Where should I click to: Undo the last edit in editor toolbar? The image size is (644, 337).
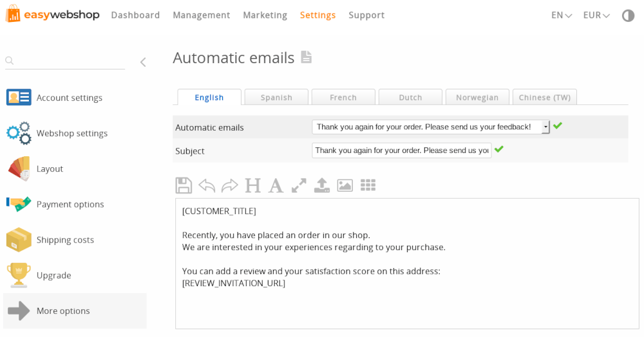[x=207, y=185]
